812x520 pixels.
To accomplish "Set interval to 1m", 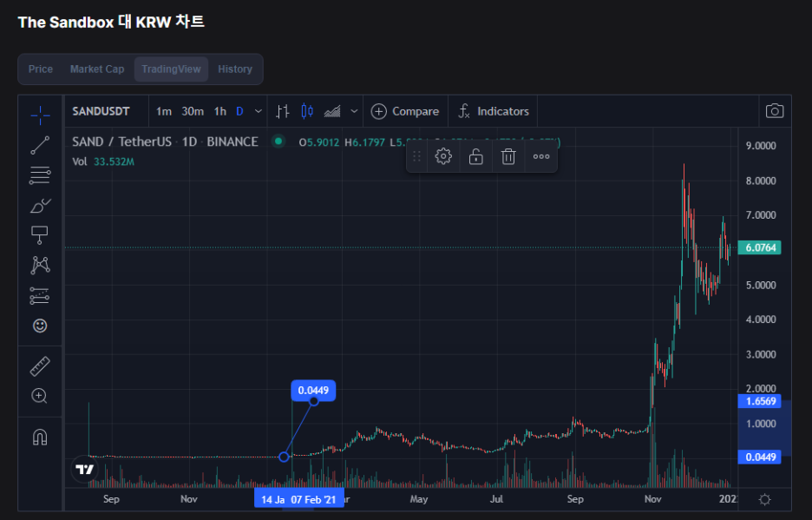I will pos(164,111).
